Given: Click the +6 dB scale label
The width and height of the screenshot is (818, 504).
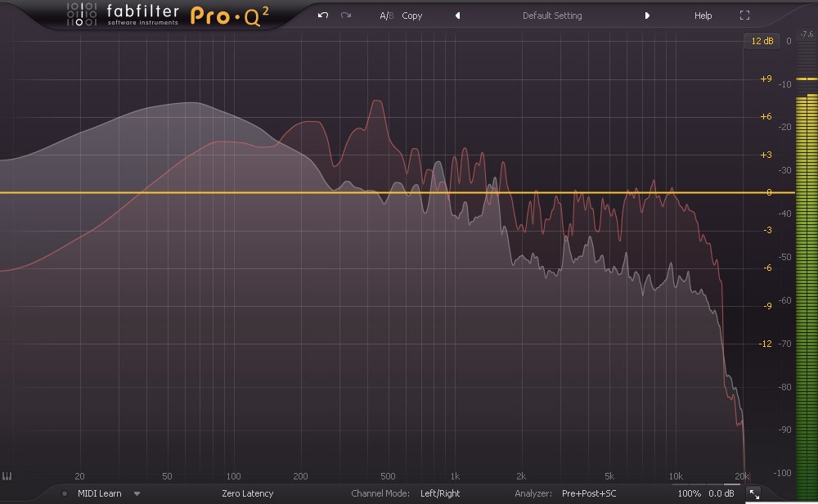Looking at the screenshot, I should tap(766, 116).
